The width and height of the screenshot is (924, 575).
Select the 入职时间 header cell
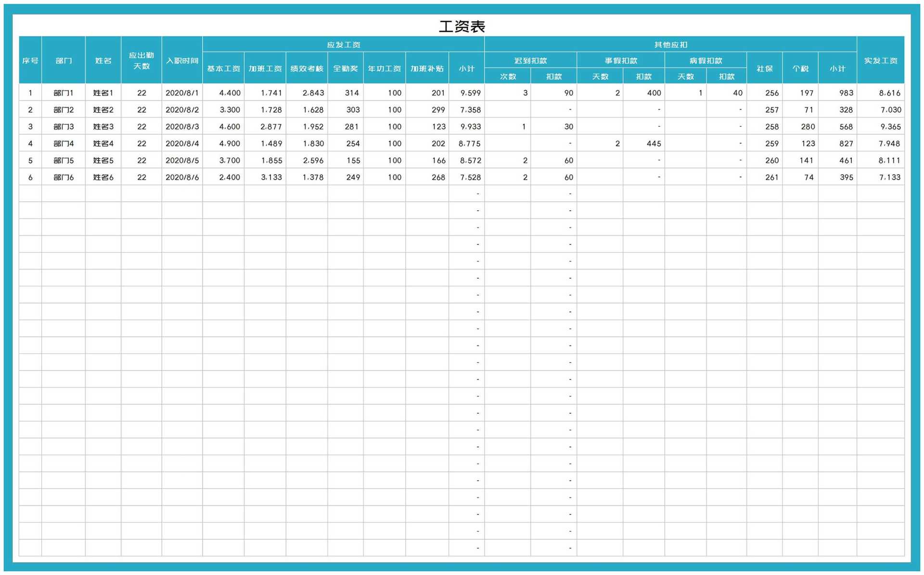point(182,60)
